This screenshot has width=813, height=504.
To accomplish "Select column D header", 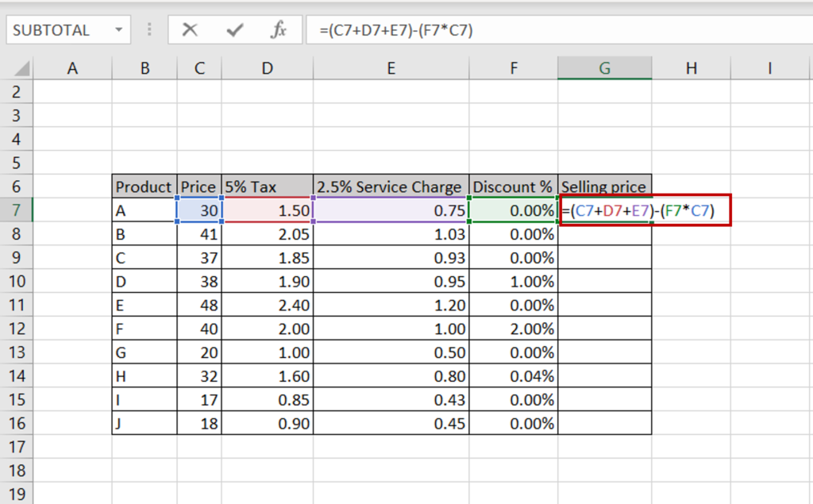I will [267, 68].
